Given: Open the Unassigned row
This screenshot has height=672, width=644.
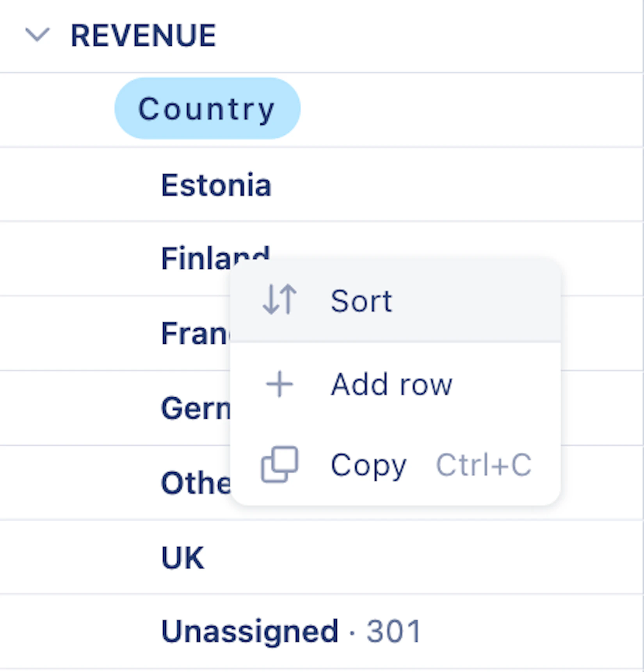Looking at the screenshot, I should click(250, 631).
